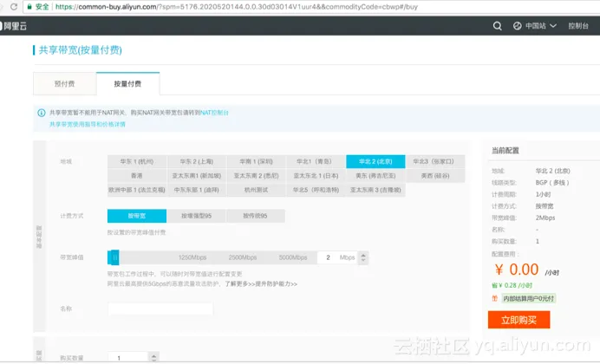This screenshot has width=600, height=364.
Task: Click the green secure lock icon
Action: coord(29,7)
